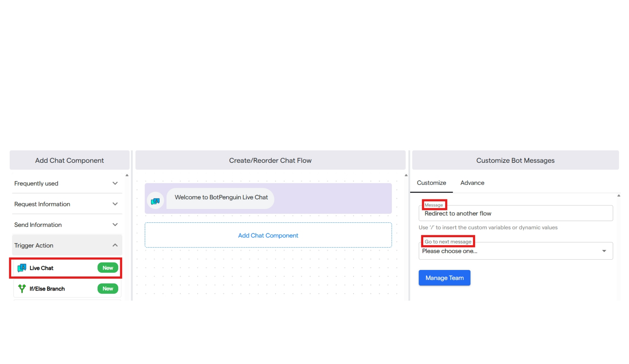629x364 pixels.
Task: Open the Go to next message dropdown
Action: click(515, 251)
